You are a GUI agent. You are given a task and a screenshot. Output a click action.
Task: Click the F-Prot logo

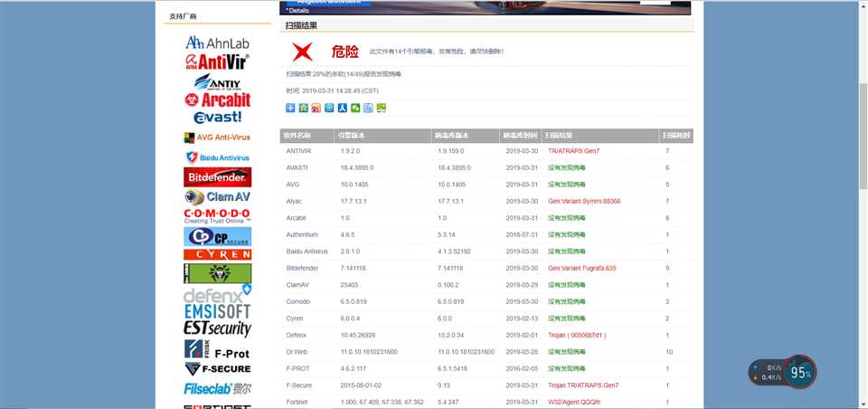tap(217, 349)
